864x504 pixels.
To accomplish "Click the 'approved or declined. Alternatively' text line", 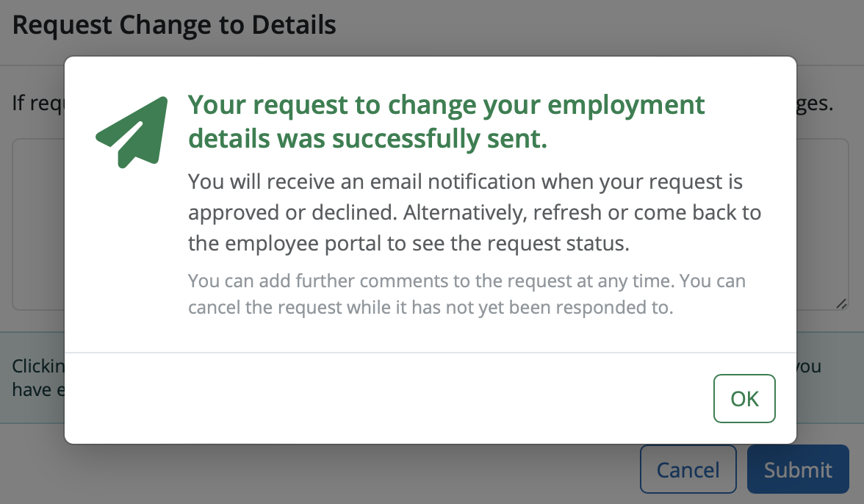I will 475,212.
